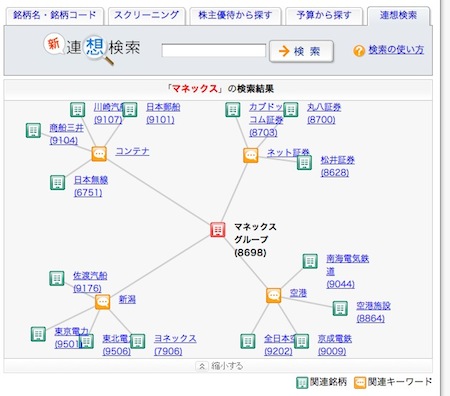
Task: Open the 京成電鉄 (9009) stock link
Action: tap(335, 345)
